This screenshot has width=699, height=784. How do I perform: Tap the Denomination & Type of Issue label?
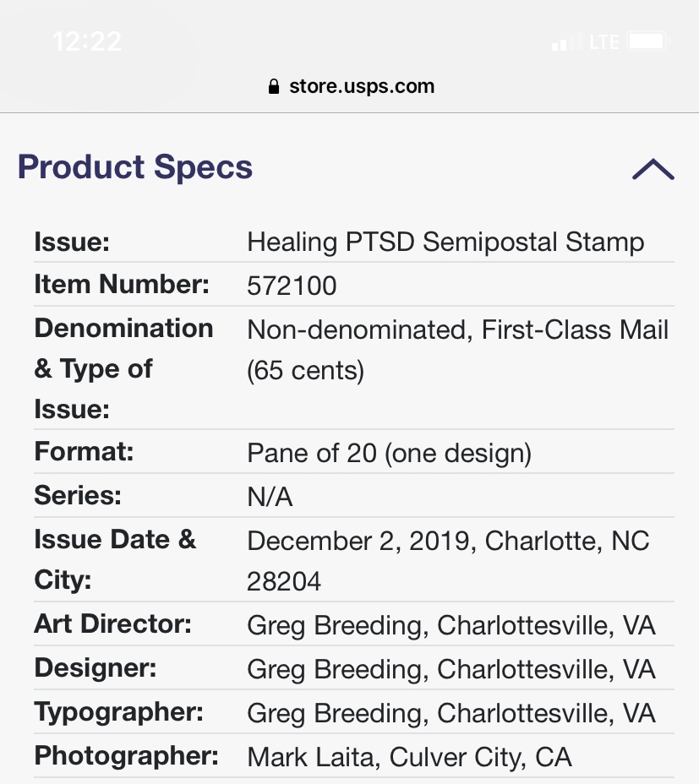tap(123, 368)
